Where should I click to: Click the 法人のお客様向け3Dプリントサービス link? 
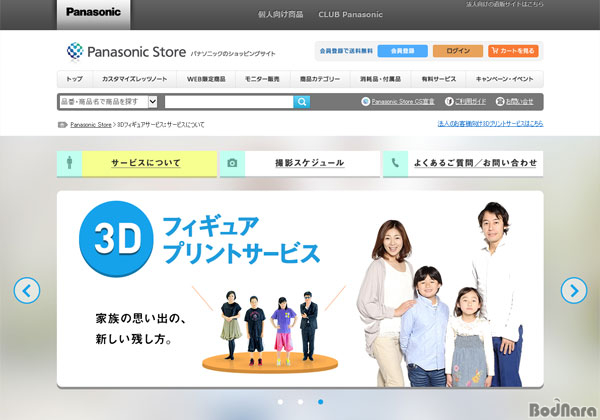click(490, 124)
